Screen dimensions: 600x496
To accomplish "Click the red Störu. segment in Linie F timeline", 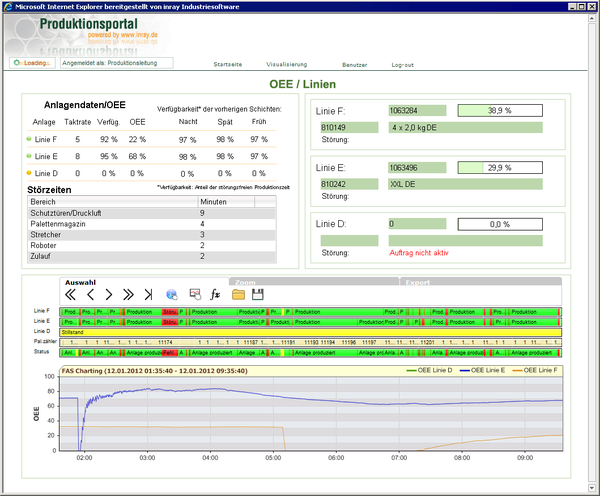I will pyautogui.click(x=170, y=312).
